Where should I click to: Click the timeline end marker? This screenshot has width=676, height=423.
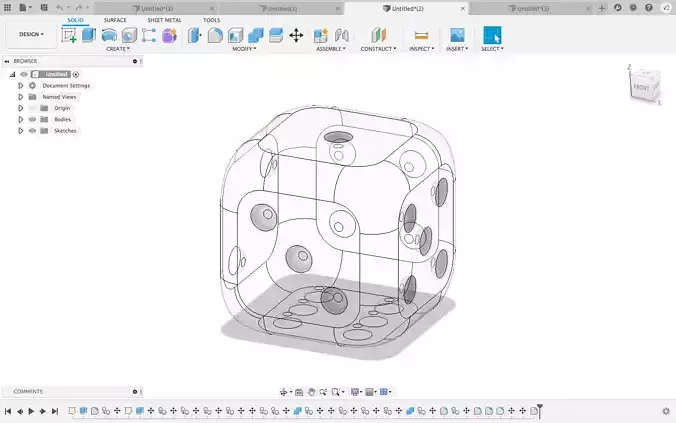pos(540,410)
